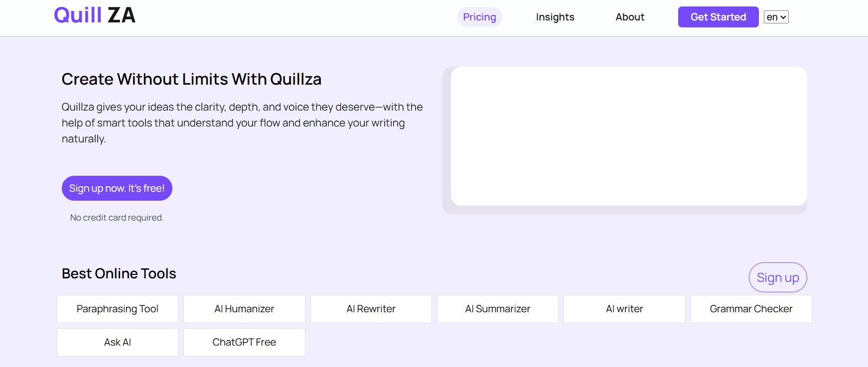This screenshot has height=367, width=868.
Task: Open the About page
Action: pyautogui.click(x=630, y=17)
